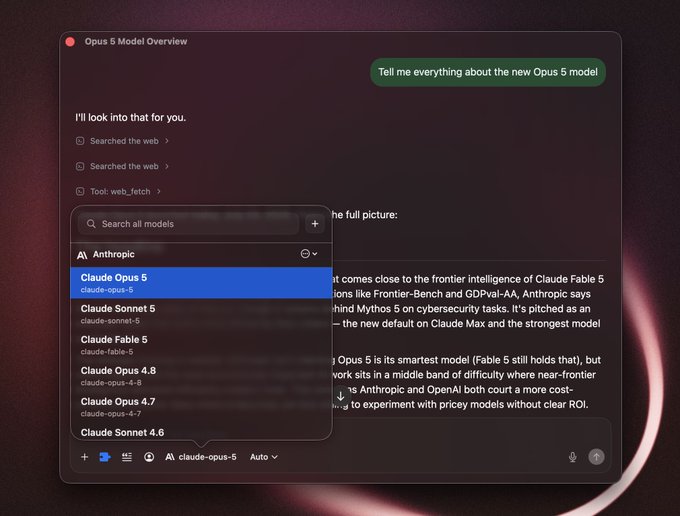Select Claude Sonnet 5 from the model list
Image resolution: width=680 pixels, height=516 pixels.
(201, 314)
